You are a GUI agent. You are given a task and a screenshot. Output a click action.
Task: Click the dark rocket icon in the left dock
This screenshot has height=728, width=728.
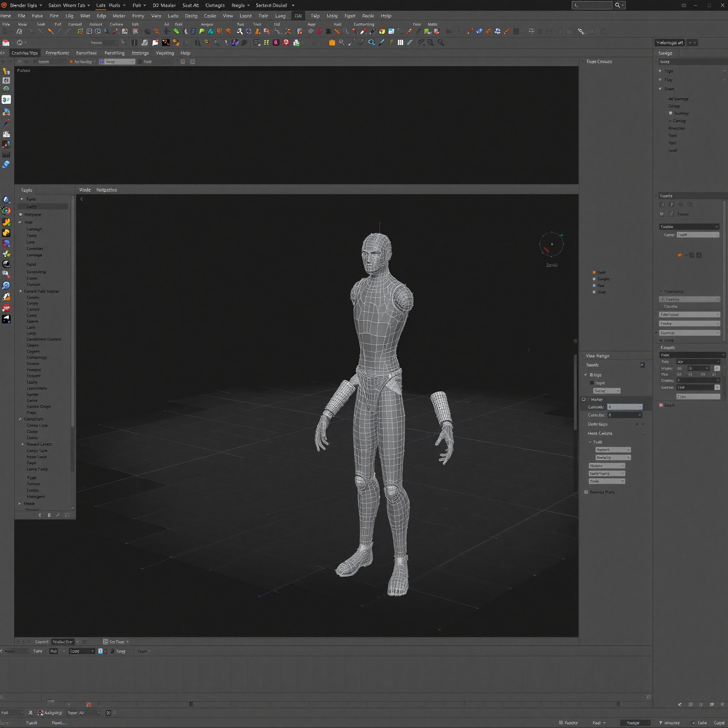click(x=6, y=319)
